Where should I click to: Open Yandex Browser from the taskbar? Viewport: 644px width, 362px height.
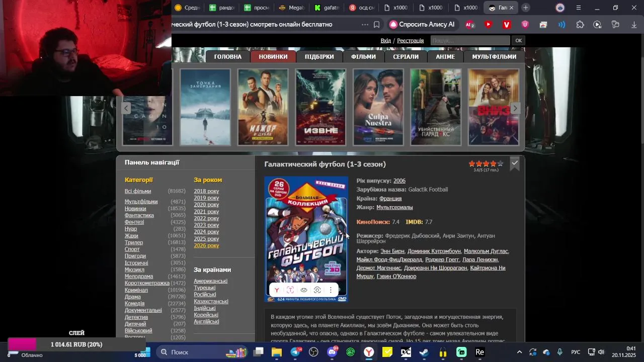point(369,352)
